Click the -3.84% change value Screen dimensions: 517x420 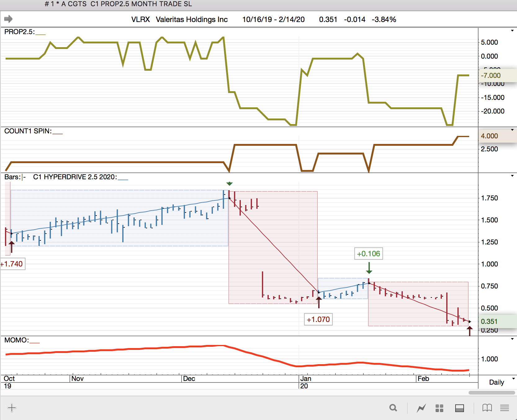tap(384, 19)
